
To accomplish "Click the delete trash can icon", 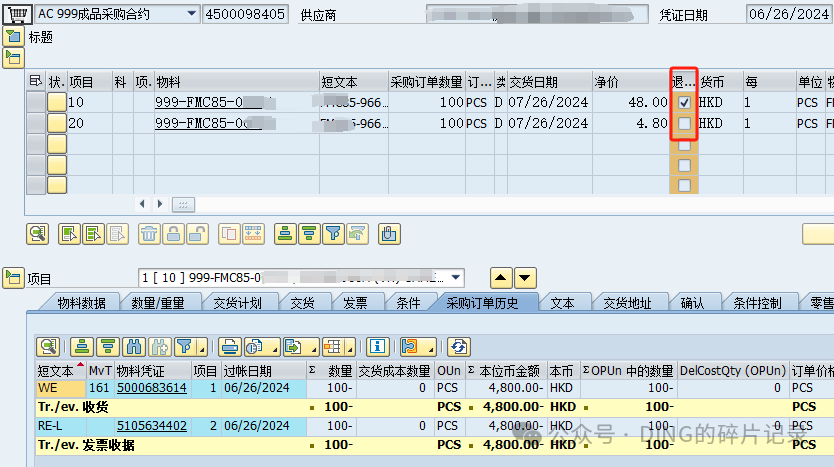I will click(x=149, y=234).
